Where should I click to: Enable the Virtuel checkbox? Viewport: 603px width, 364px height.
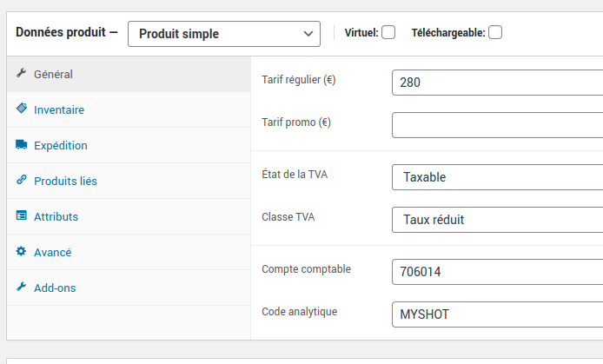(388, 33)
